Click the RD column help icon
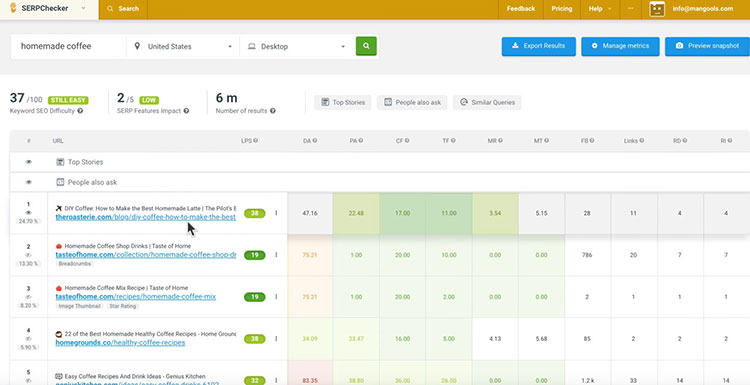 (685, 141)
